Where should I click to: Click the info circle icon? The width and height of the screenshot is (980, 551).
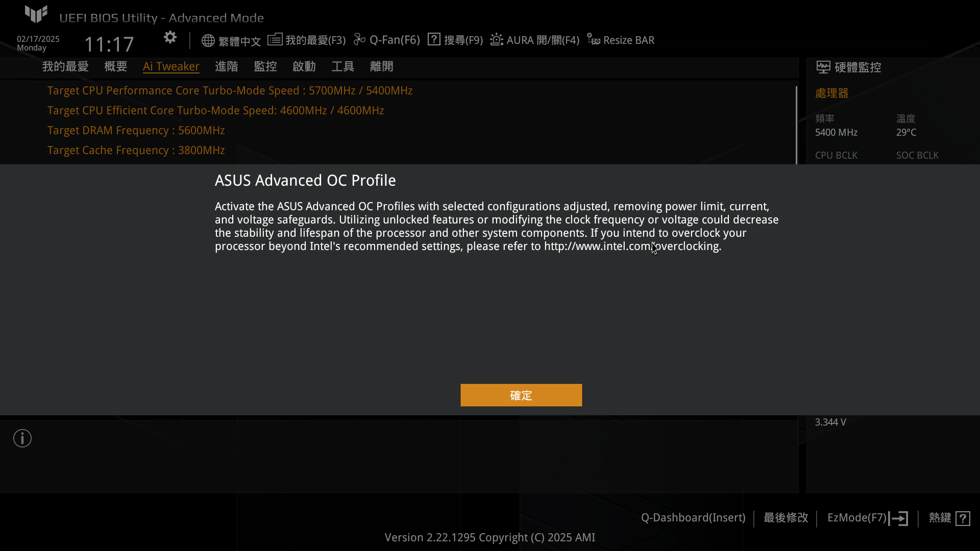[22, 438]
